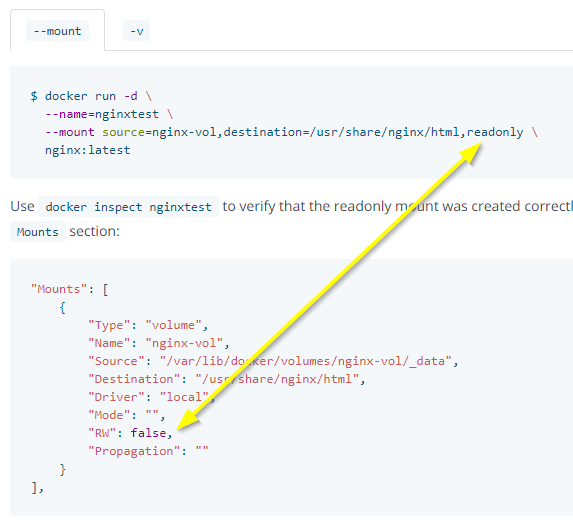
Task: Click the "docker inspect nginxtest" inline code
Action: coord(128,207)
